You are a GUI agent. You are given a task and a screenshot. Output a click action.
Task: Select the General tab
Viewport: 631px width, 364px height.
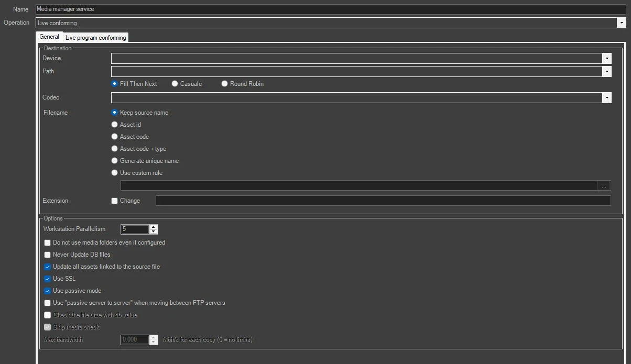[49, 37]
